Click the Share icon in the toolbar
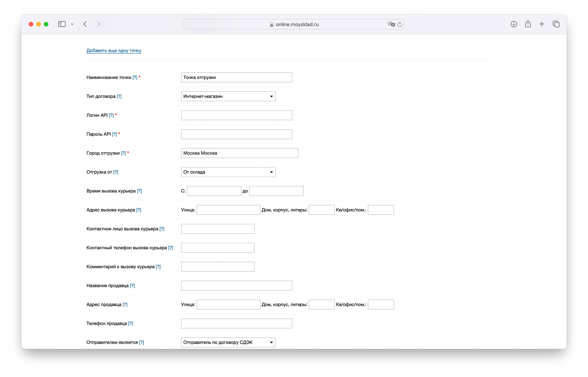Screen dimensions: 588x377 528,24
